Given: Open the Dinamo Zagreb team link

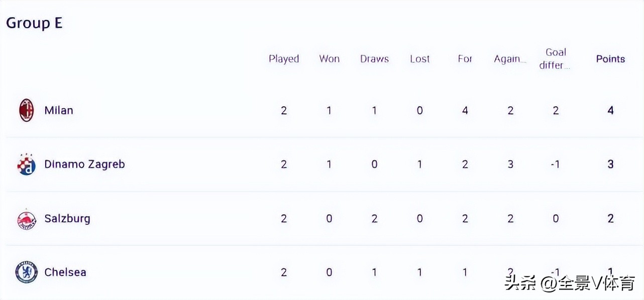Looking at the screenshot, I should (84, 165).
